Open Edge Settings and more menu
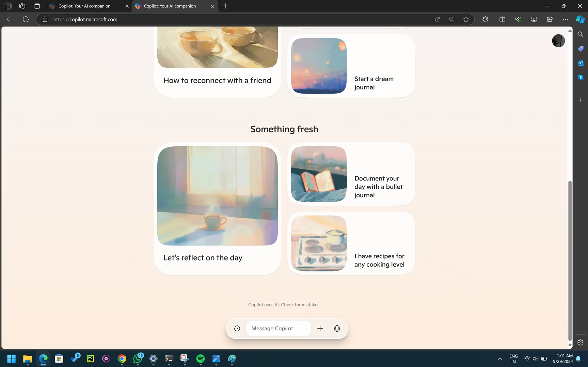This screenshot has width=588, height=367. tap(565, 19)
